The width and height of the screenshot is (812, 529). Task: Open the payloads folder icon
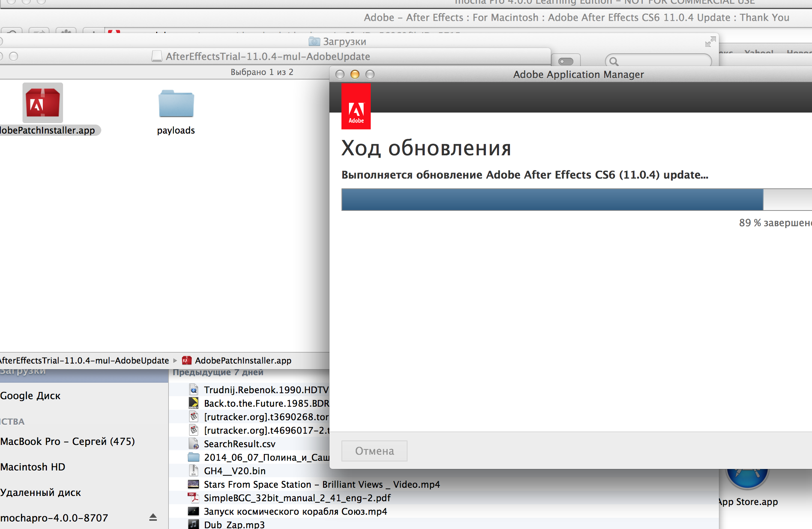coord(176,104)
